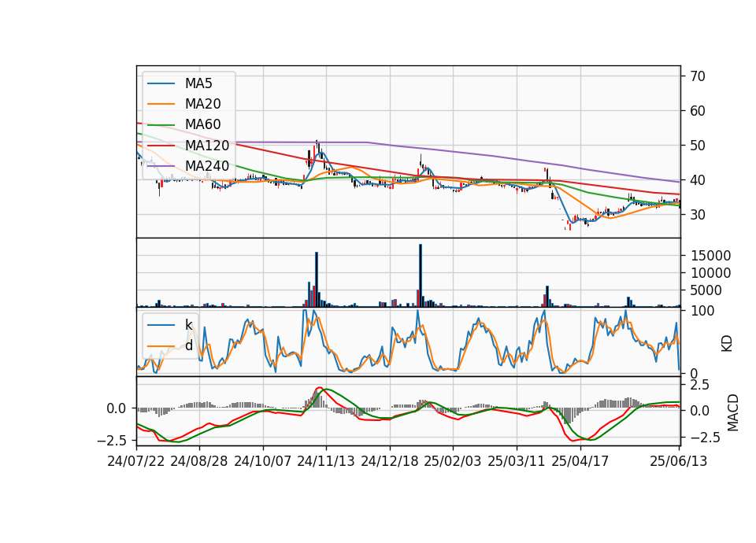Click the 24/08/28 date label

(x=199, y=461)
